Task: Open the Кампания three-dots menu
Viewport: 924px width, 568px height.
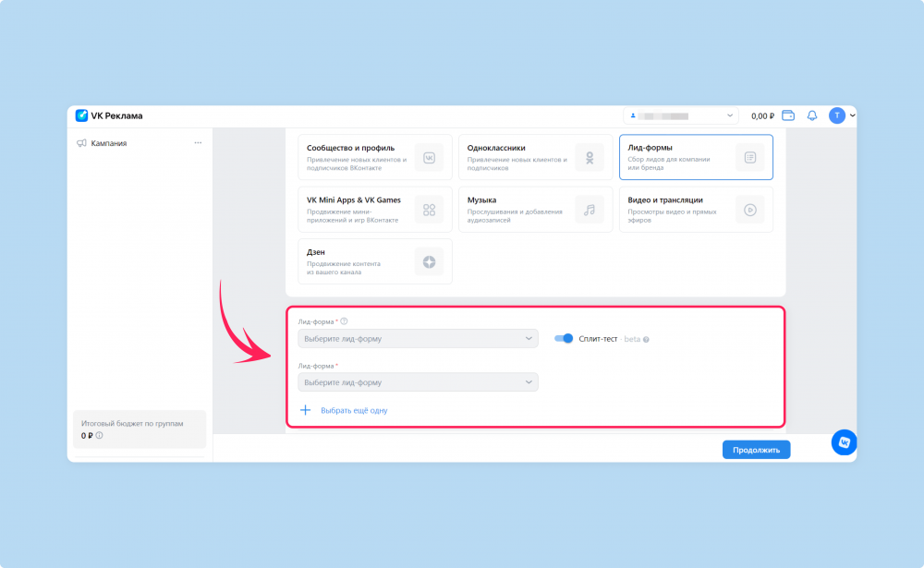Action: pyautogui.click(x=198, y=142)
